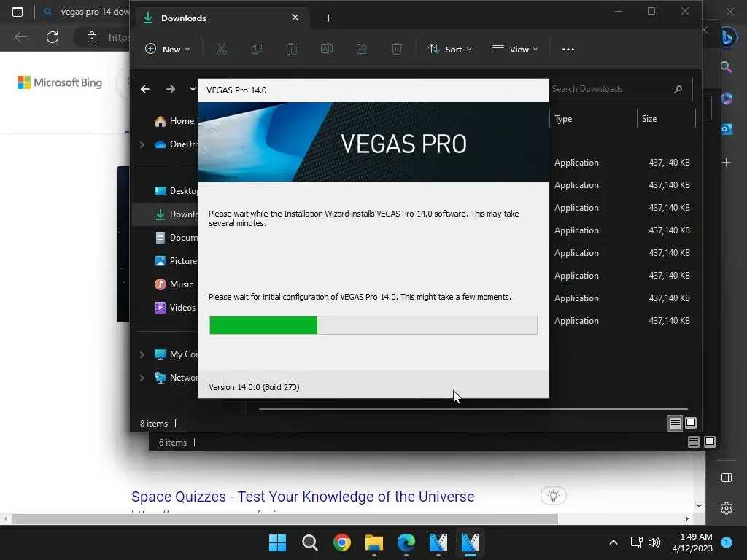Open the See more ellipsis menu
The height and width of the screenshot is (560, 747).
click(568, 49)
